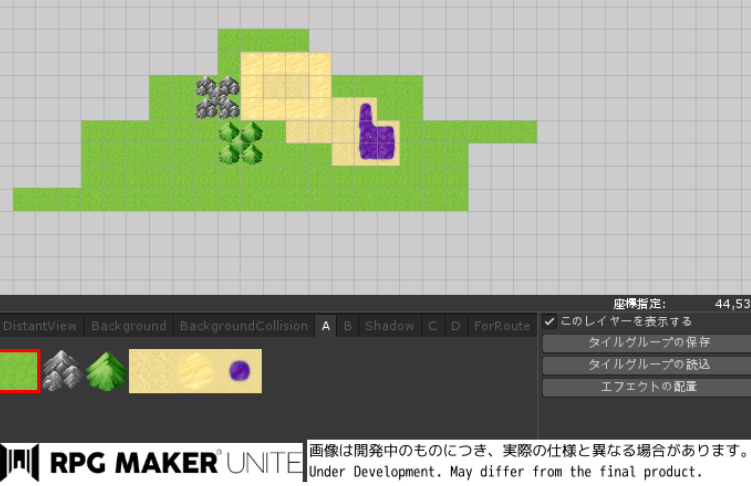Click the 座標指定 coordinate value field
The image size is (751, 486).
(x=732, y=303)
